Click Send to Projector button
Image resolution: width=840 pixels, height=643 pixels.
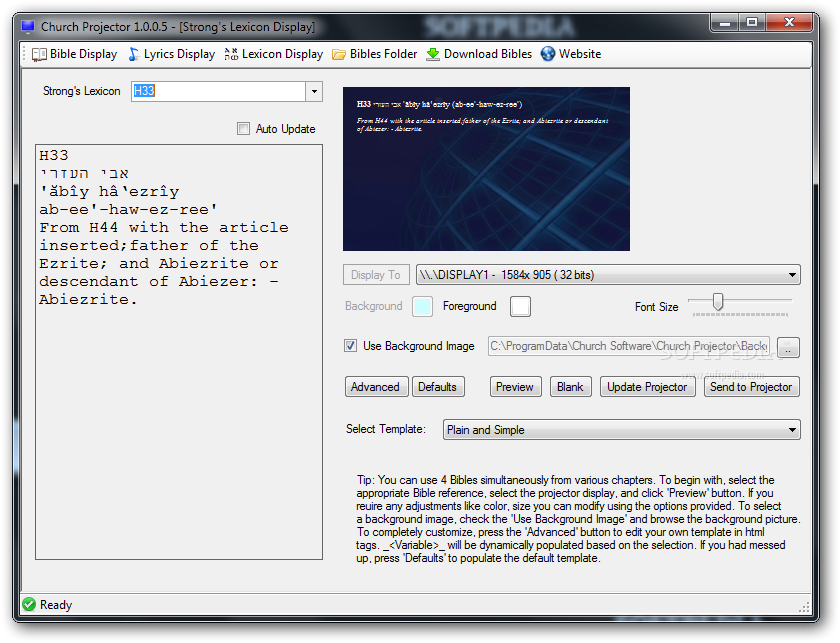click(x=751, y=387)
